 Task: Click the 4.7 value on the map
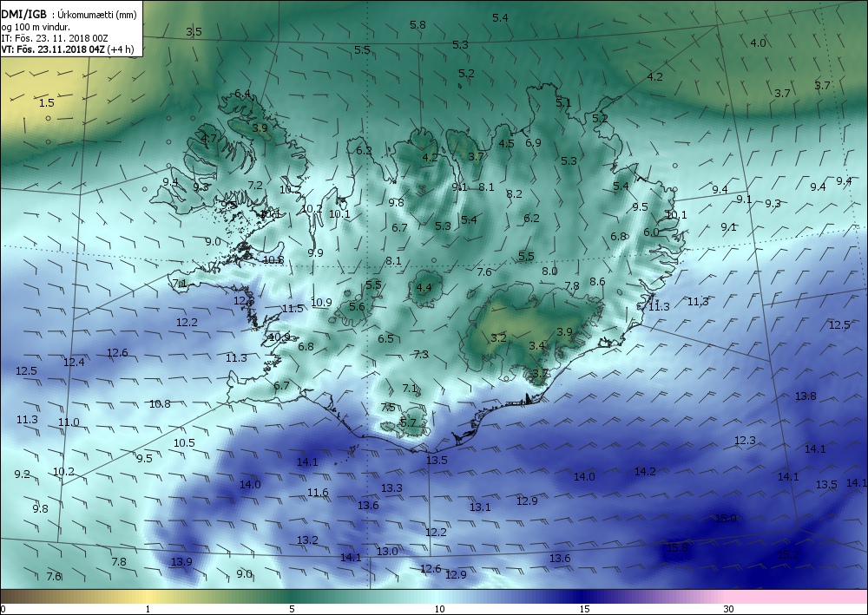tap(208, 138)
